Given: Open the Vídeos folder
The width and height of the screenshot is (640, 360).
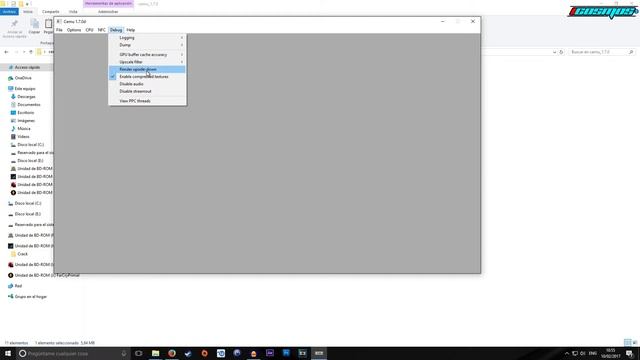Looking at the screenshot, I should (23, 137).
